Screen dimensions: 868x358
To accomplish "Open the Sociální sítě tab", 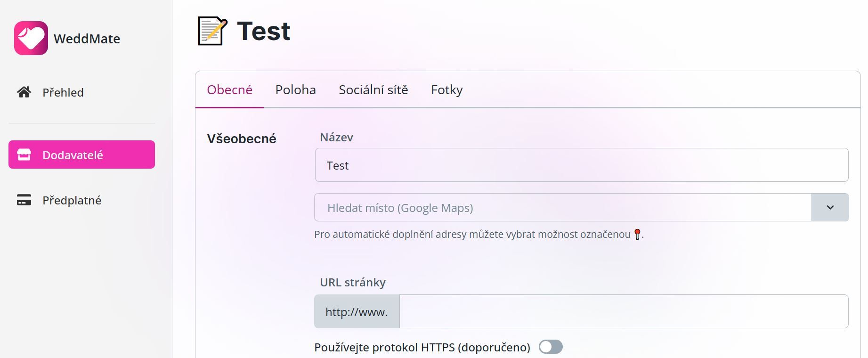I will tap(373, 89).
